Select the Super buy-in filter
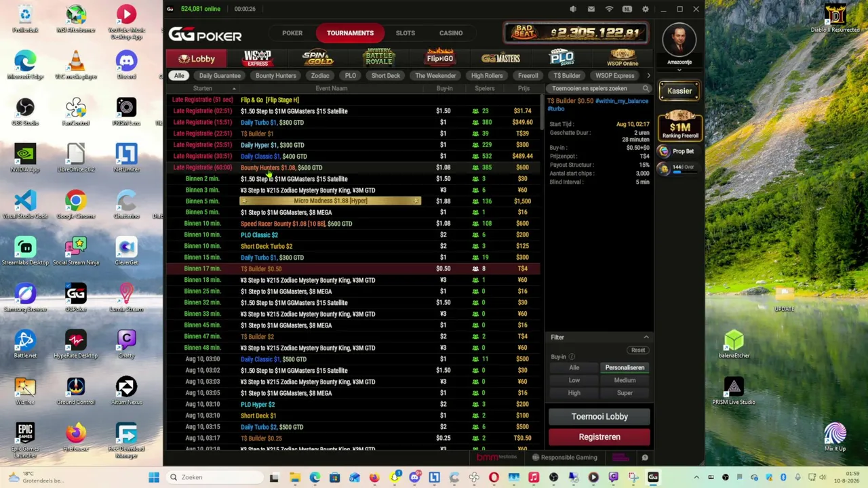Image resolution: width=868 pixels, height=488 pixels. click(x=625, y=393)
